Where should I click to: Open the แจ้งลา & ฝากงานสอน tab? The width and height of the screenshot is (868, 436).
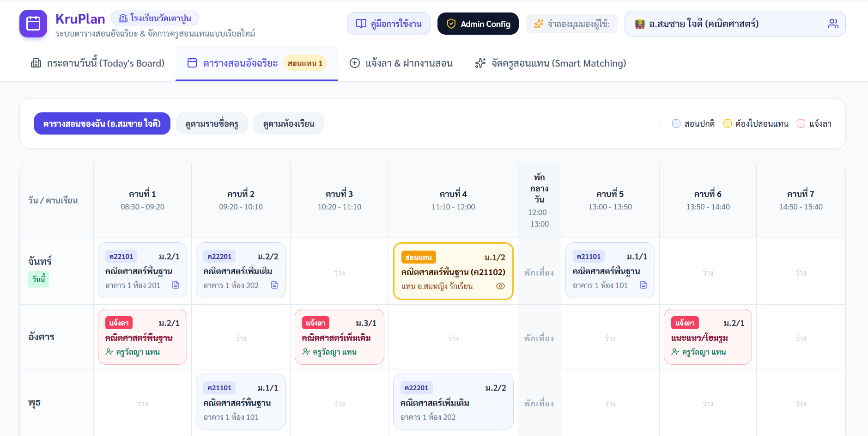401,63
